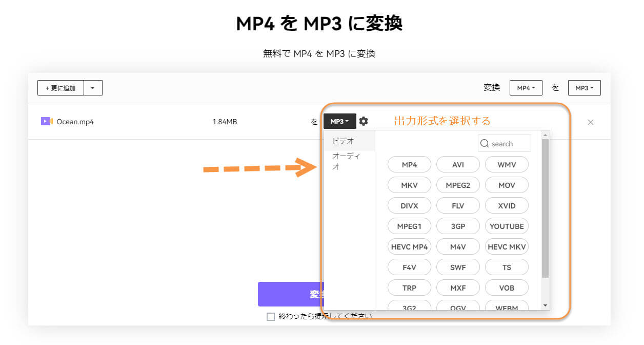Open the arrow dropdown beside 更に追加
Viewport: 644px width, 345px height.
pyautogui.click(x=93, y=88)
